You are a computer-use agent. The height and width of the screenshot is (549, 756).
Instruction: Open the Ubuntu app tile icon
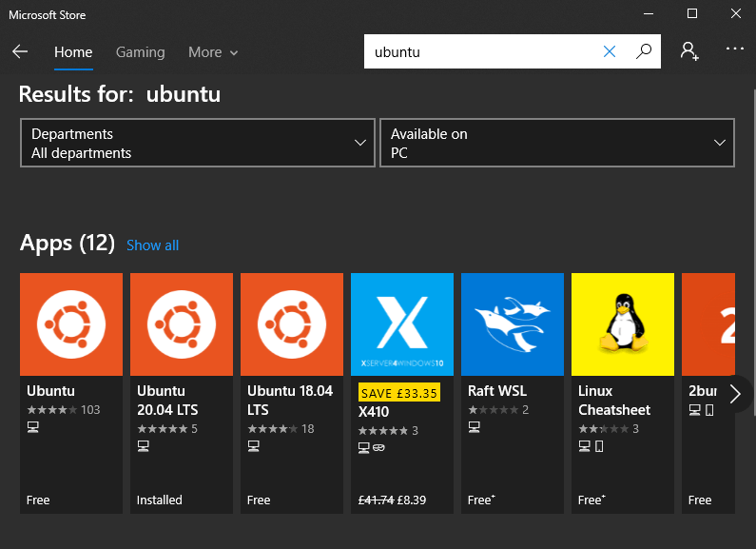click(71, 324)
